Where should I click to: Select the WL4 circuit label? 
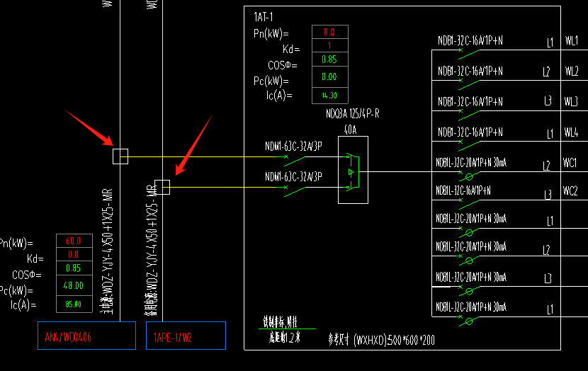pos(571,132)
